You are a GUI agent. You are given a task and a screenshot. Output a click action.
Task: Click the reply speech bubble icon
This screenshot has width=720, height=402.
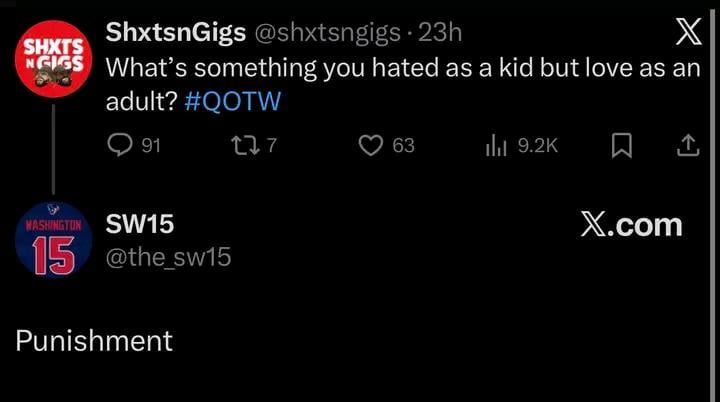point(120,146)
